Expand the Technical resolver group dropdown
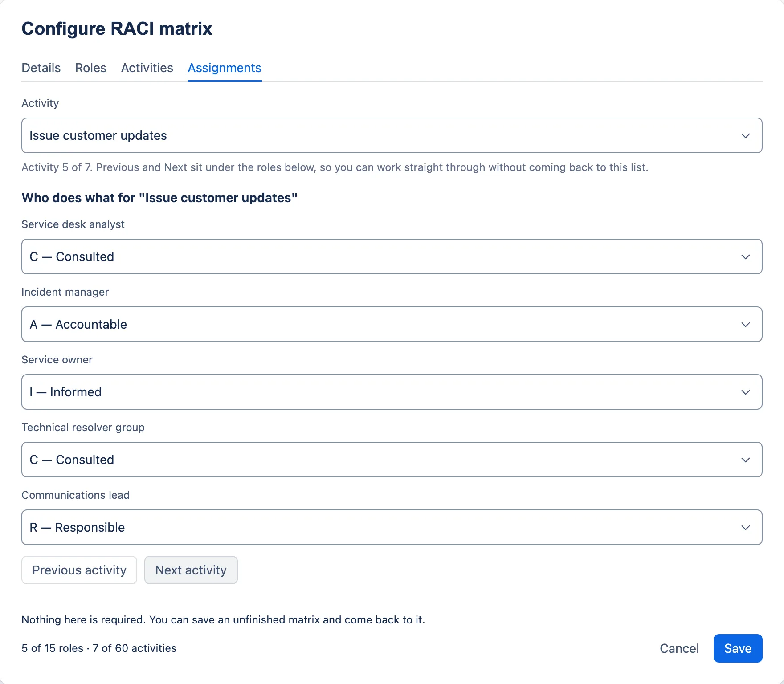This screenshot has width=784, height=684. 392,460
